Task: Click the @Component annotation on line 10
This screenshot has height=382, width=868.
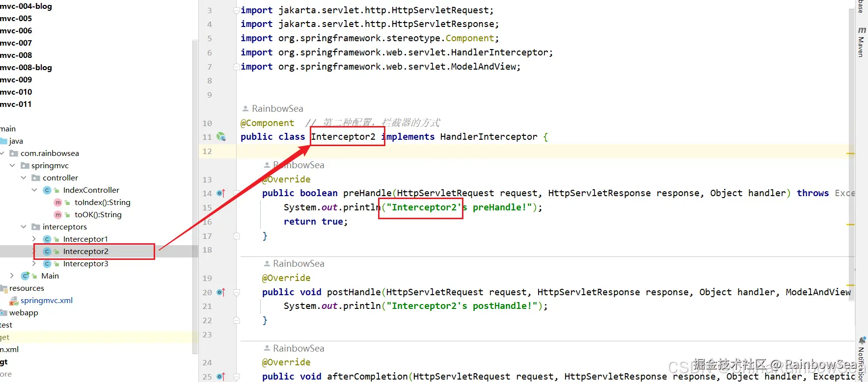Action: [x=268, y=123]
